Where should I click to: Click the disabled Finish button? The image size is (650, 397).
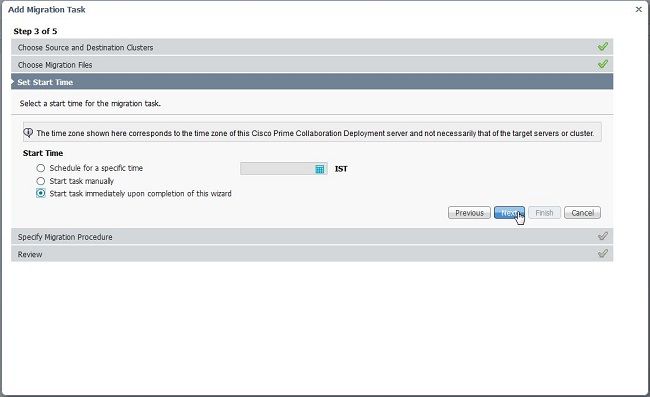click(544, 213)
